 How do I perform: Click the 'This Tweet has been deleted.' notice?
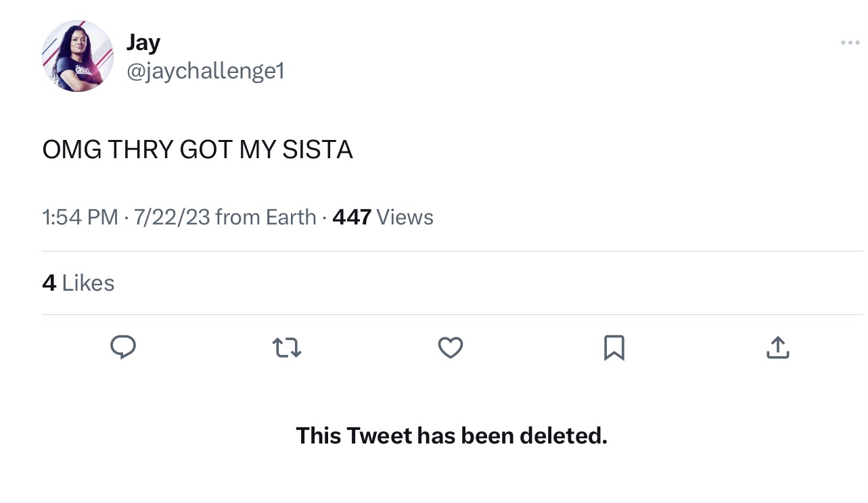(451, 435)
